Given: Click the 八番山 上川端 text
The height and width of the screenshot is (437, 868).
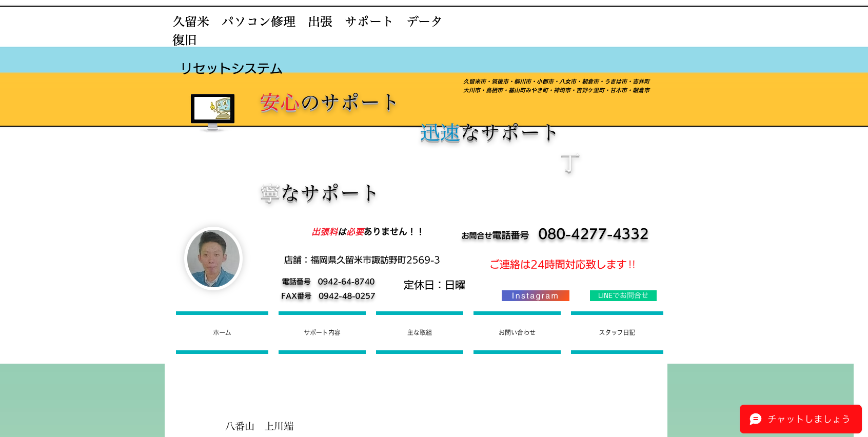Looking at the screenshot, I should (260, 426).
